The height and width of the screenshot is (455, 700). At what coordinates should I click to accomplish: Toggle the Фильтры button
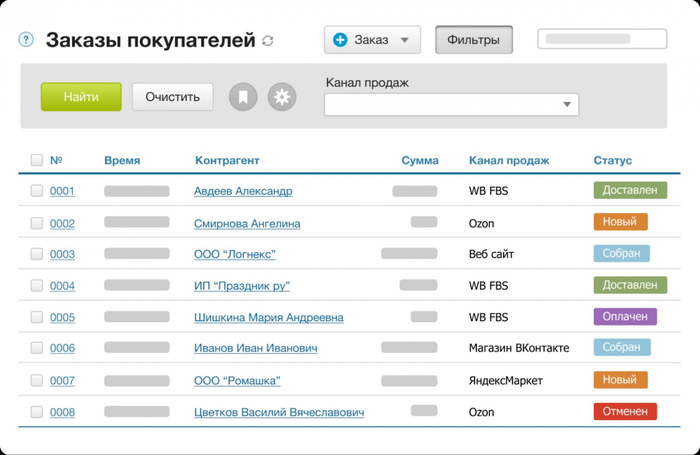(474, 40)
